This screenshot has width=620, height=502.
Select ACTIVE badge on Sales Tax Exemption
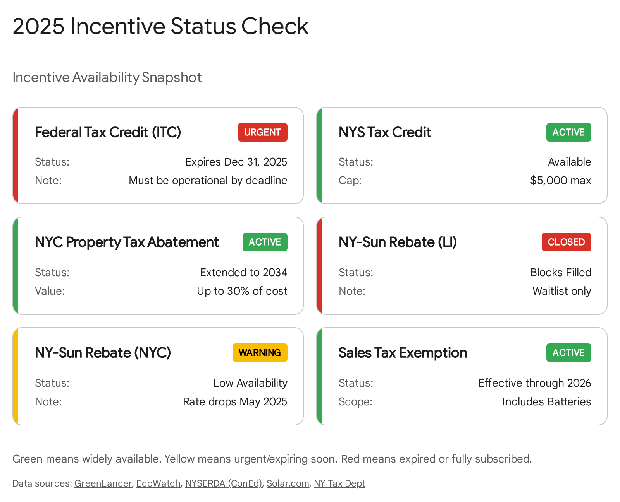coord(568,352)
